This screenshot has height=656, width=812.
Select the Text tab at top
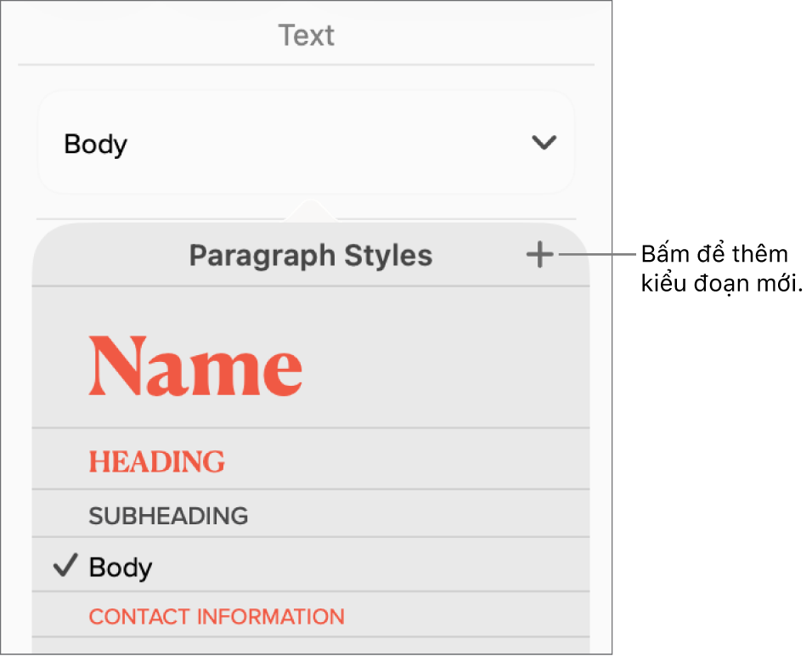tap(306, 35)
